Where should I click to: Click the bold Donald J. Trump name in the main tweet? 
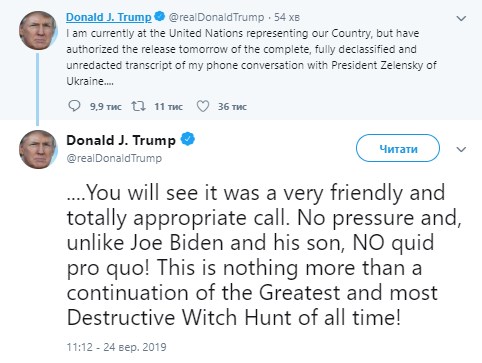coord(121,140)
